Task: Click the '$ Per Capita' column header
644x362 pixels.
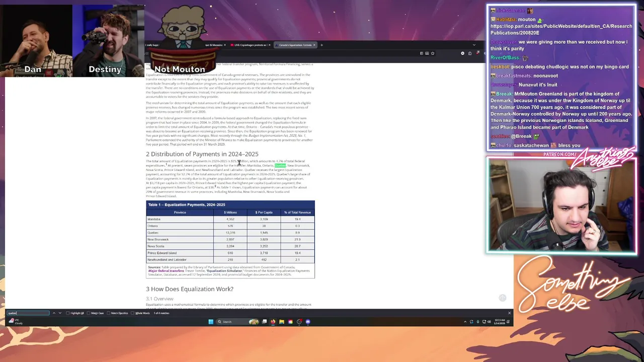Action: [264, 212]
